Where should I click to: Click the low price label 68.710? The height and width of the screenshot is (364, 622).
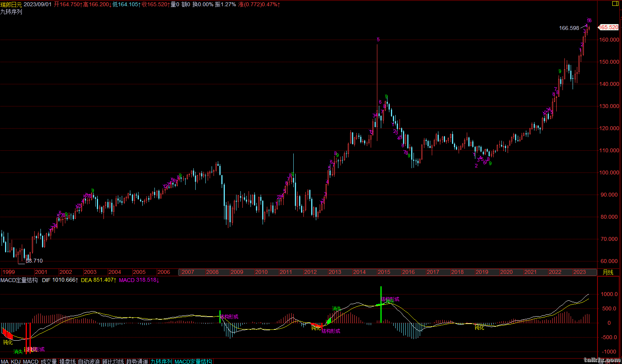(34, 261)
